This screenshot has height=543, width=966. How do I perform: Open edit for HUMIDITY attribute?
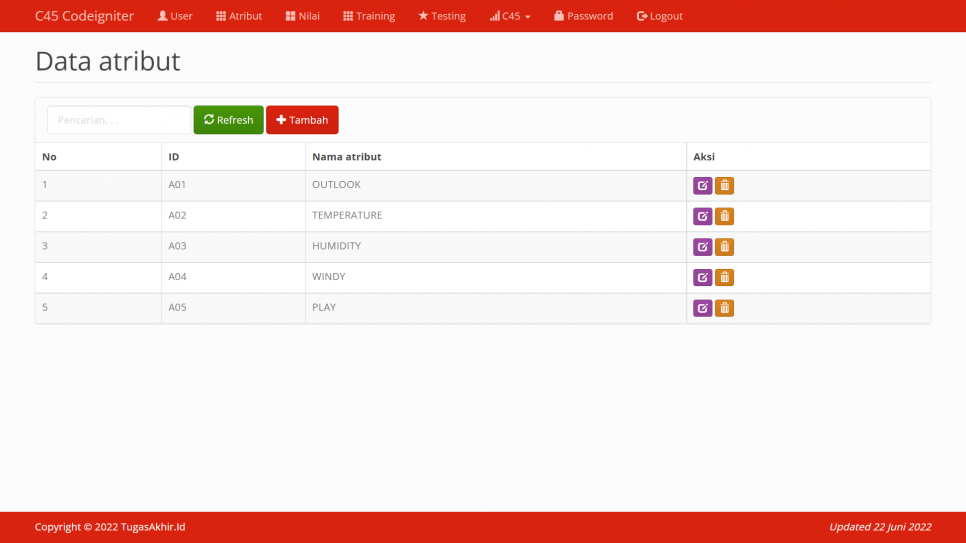(x=702, y=247)
